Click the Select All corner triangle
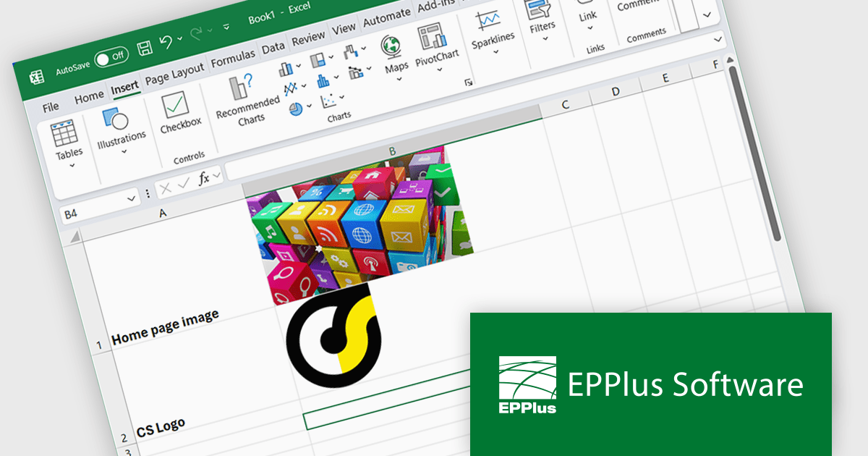This screenshot has width=868, height=456. pyautogui.click(x=75, y=237)
